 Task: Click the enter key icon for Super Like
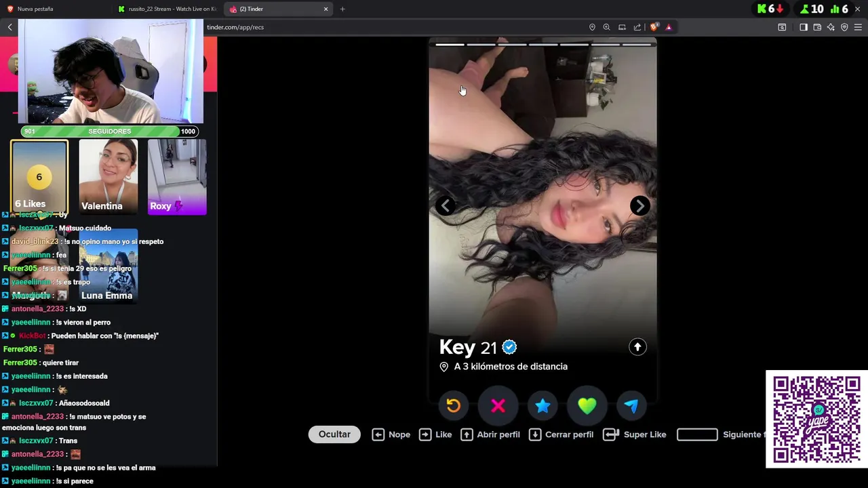(611, 434)
